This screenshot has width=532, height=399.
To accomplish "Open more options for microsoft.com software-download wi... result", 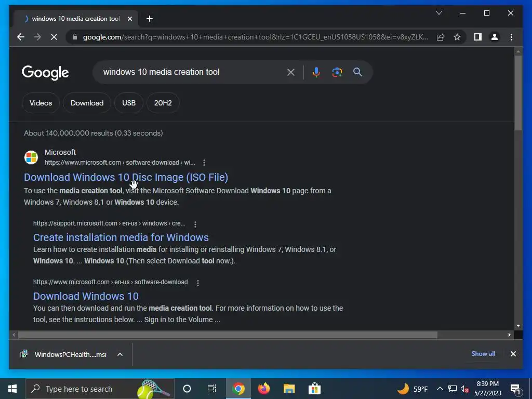I will click(x=204, y=163).
